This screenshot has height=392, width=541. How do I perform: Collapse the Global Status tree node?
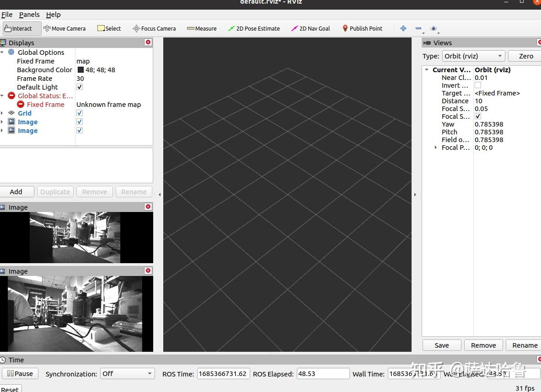2,95
